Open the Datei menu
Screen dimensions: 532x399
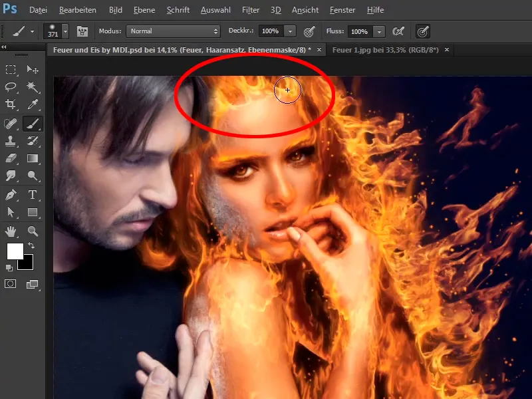click(38, 10)
